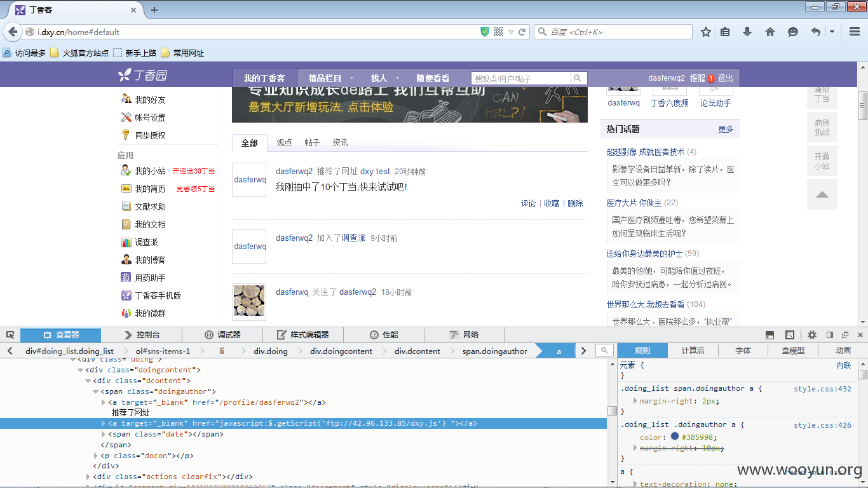Go to the Firefox home page icon

point(770,32)
